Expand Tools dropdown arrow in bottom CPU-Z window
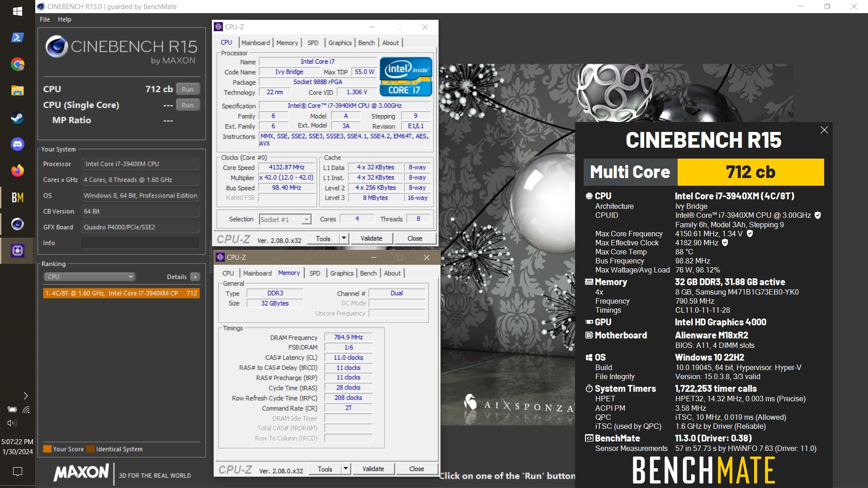Viewport: 868px width, 488px height. pyautogui.click(x=345, y=469)
